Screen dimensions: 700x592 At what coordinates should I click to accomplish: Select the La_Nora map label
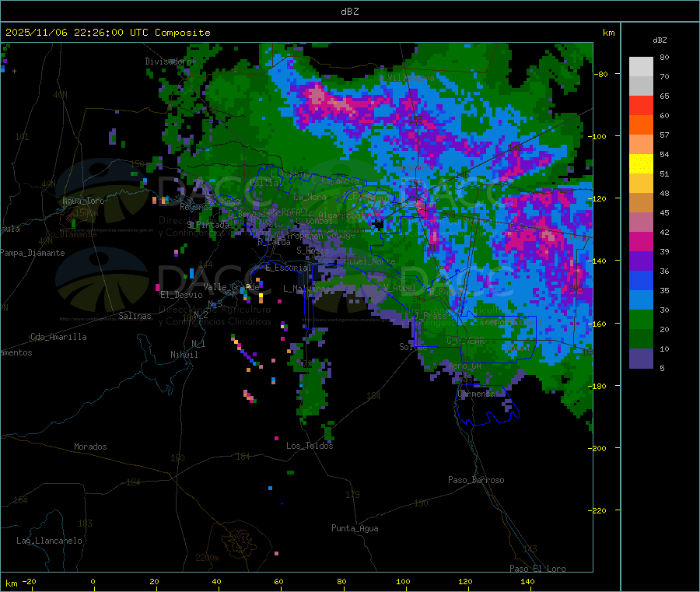click(310, 197)
